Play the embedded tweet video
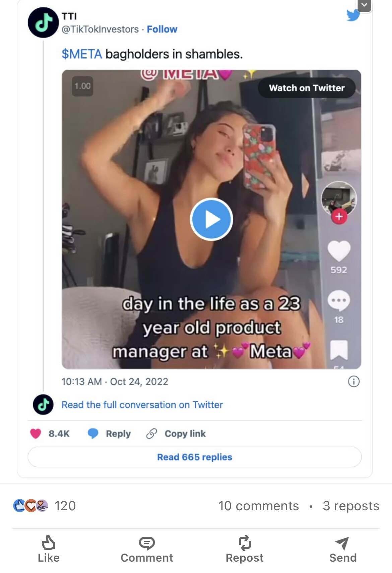Image resolution: width=392 pixels, height=573 pixels. (x=211, y=219)
